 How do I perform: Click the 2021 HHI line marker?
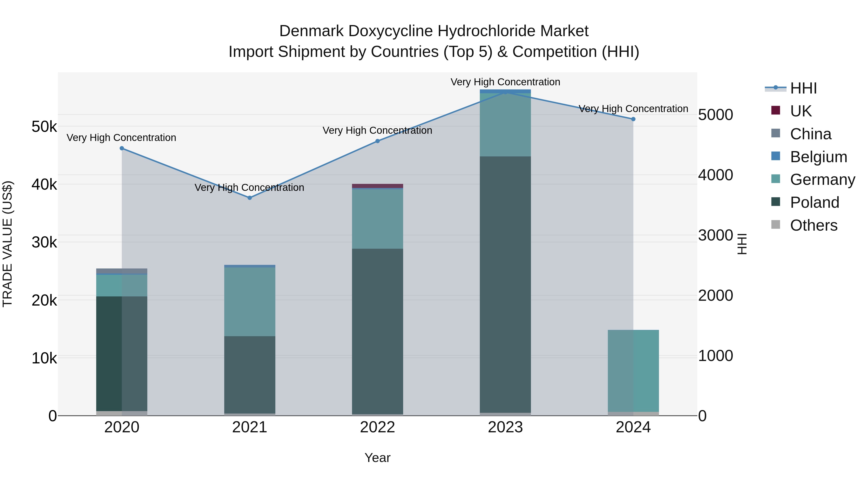(250, 198)
